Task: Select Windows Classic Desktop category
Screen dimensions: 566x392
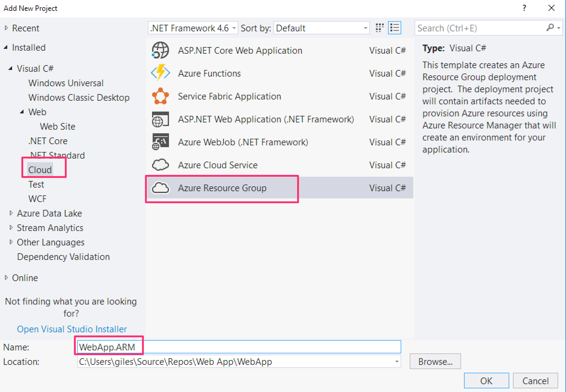Action: pyautogui.click(x=79, y=97)
